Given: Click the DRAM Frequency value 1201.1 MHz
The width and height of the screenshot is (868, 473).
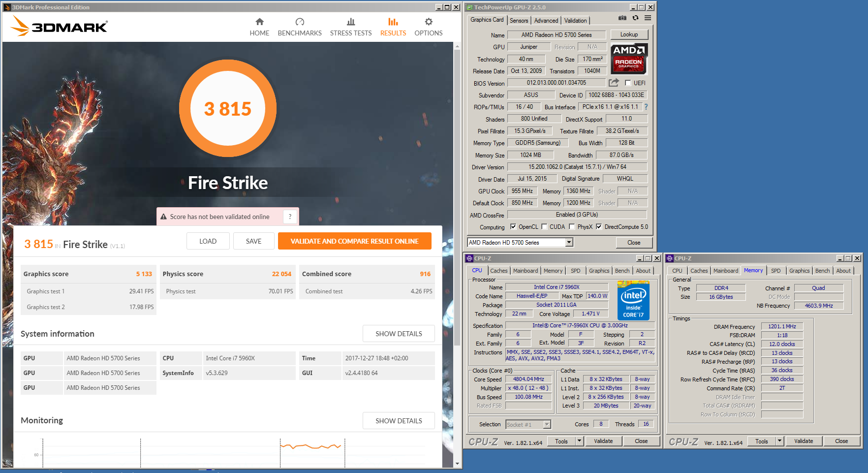Looking at the screenshot, I should point(782,326).
